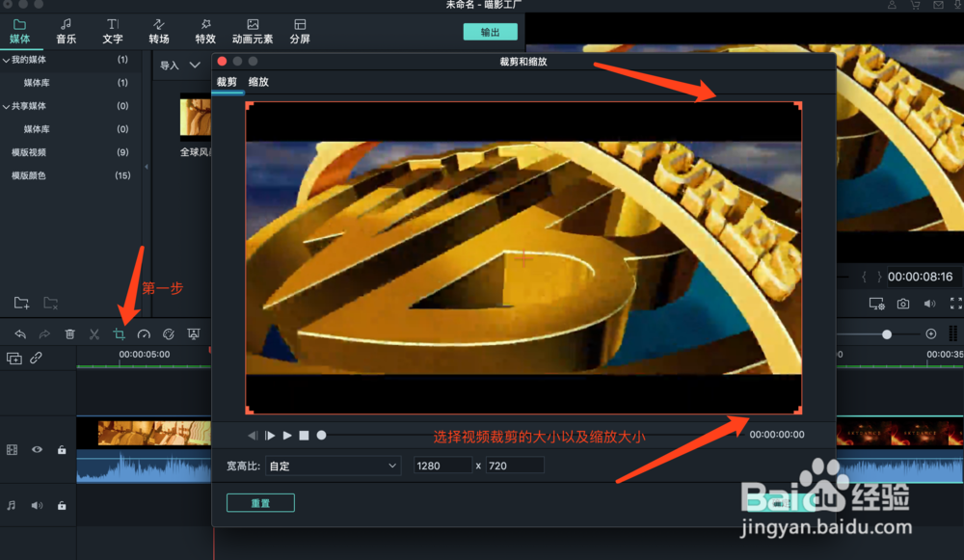Toggle the audio track lock
Image resolution: width=964 pixels, height=560 pixels.
(x=62, y=505)
